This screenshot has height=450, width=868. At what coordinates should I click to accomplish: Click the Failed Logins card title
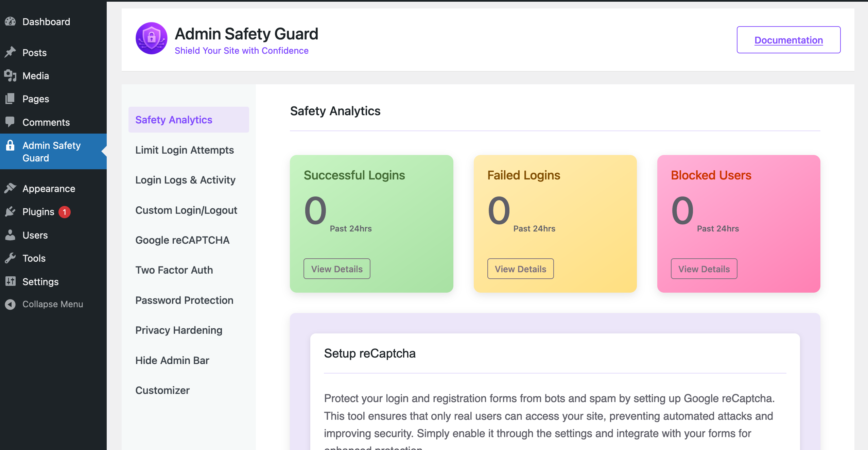pyautogui.click(x=524, y=175)
